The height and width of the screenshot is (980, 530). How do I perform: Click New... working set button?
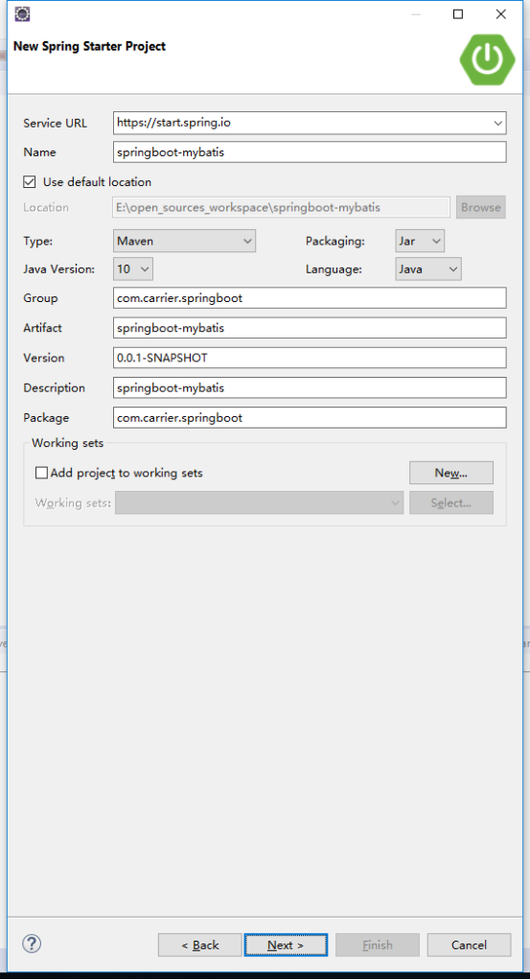click(451, 473)
